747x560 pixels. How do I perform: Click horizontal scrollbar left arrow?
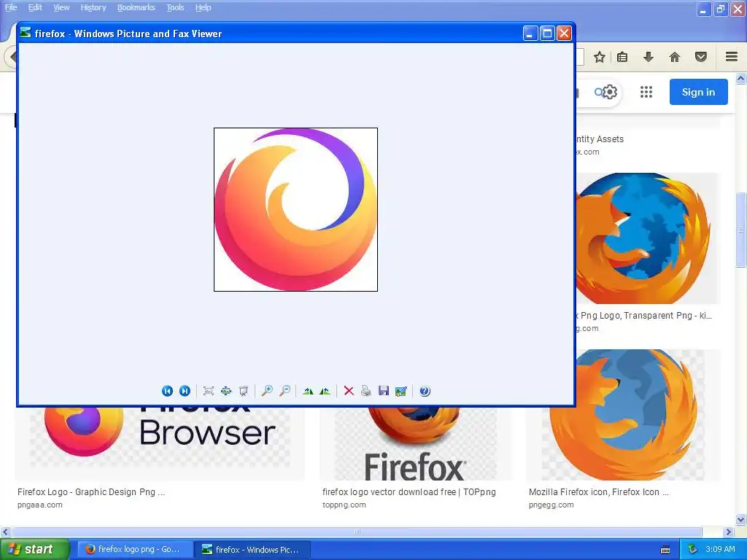[5, 532]
